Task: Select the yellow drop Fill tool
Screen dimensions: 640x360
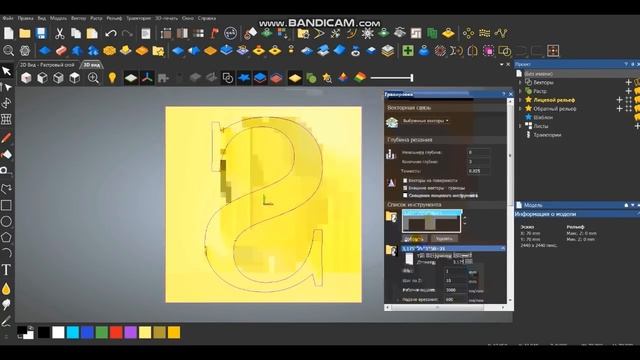Action: (6, 289)
